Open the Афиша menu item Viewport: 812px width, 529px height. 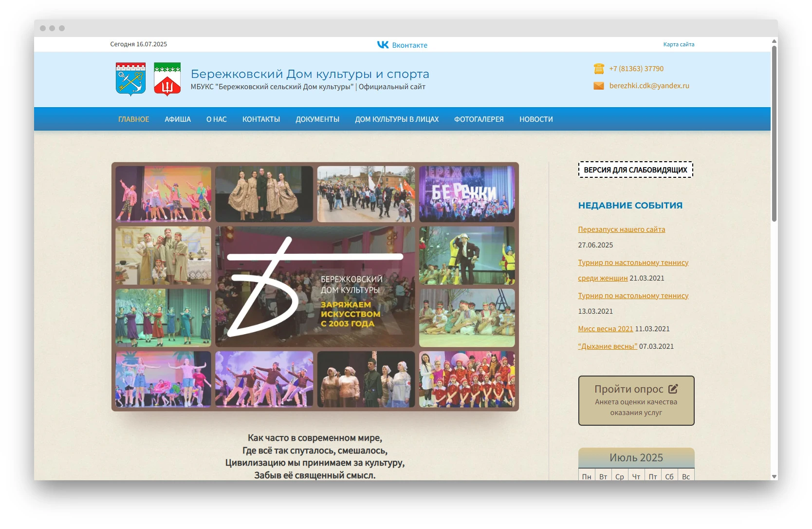[178, 119]
